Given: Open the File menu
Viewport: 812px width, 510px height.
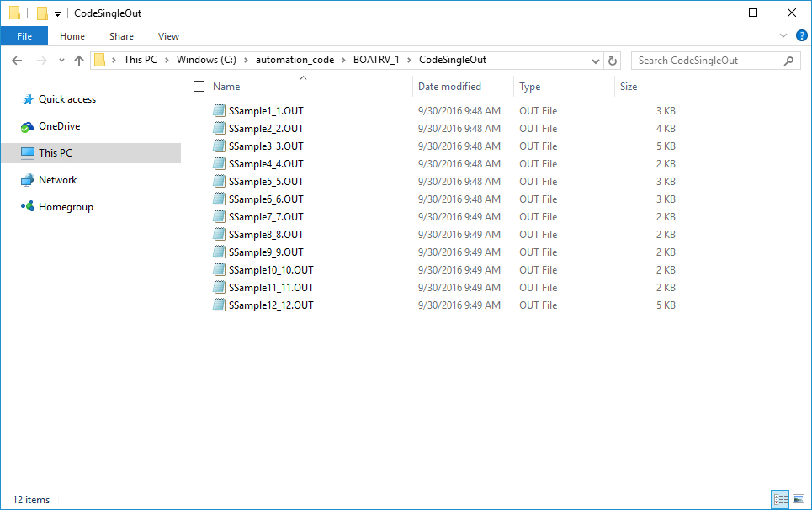Looking at the screenshot, I should [x=24, y=36].
